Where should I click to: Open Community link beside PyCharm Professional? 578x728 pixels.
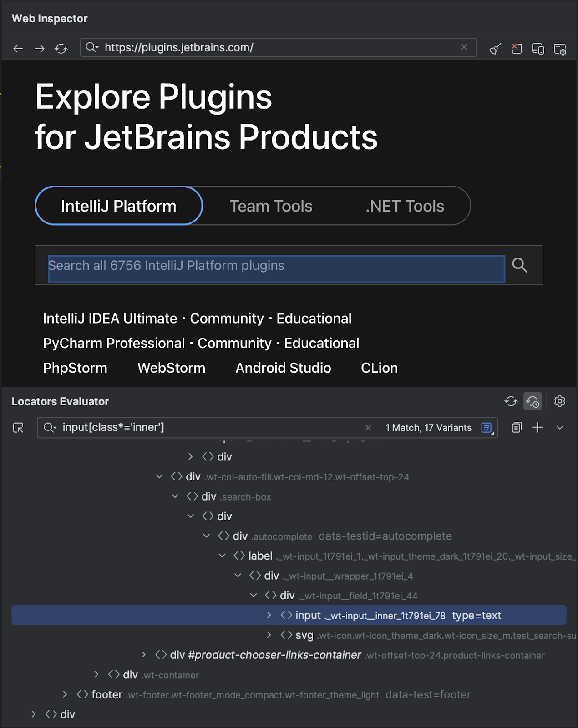(234, 343)
